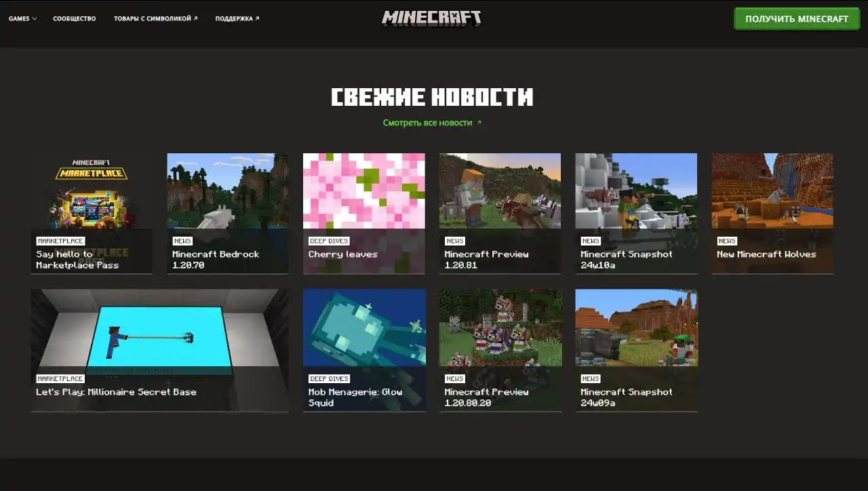Click Deep Dives tag on Cherry leaves card
The image size is (868, 491).
pyautogui.click(x=329, y=241)
